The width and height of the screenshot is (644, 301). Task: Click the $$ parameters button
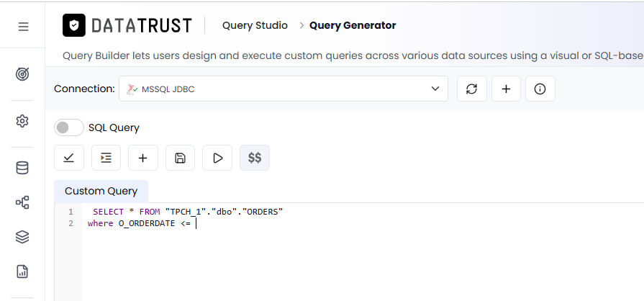click(x=255, y=158)
